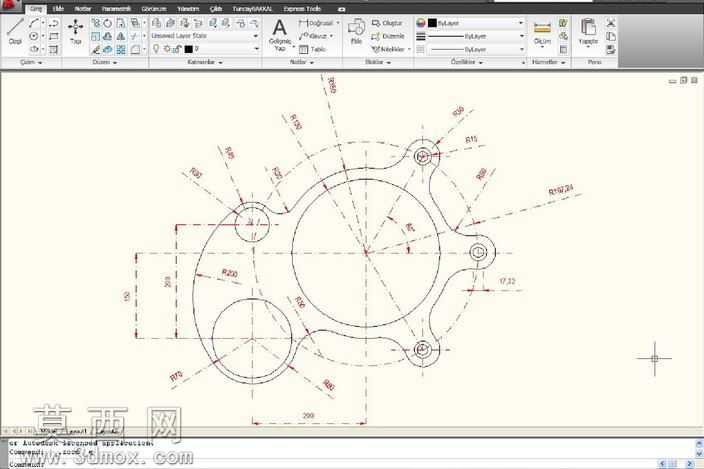Open the Çıktı ribbon tab
704x469 pixels.
(x=216, y=9)
